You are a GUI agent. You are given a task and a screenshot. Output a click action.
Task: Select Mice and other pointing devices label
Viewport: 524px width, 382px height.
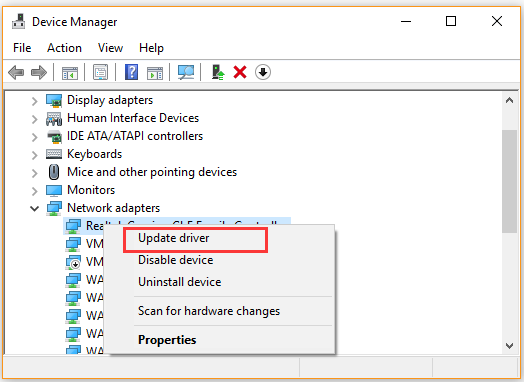pyautogui.click(x=152, y=172)
